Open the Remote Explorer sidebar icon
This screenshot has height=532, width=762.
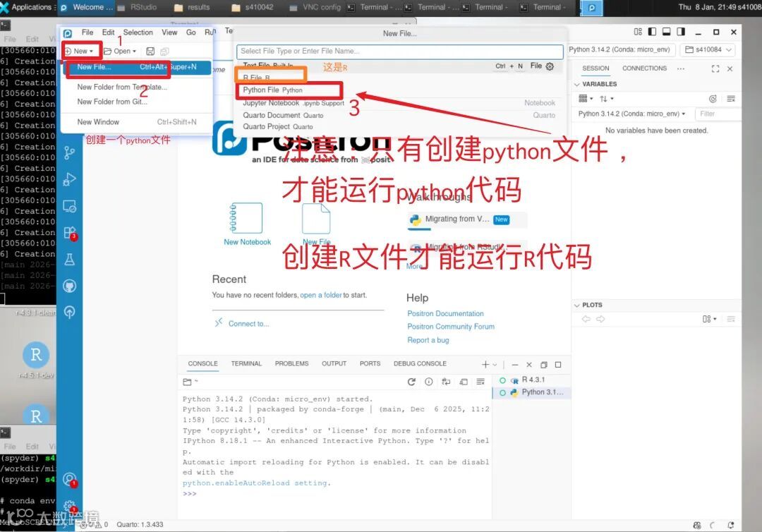(69, 207)
